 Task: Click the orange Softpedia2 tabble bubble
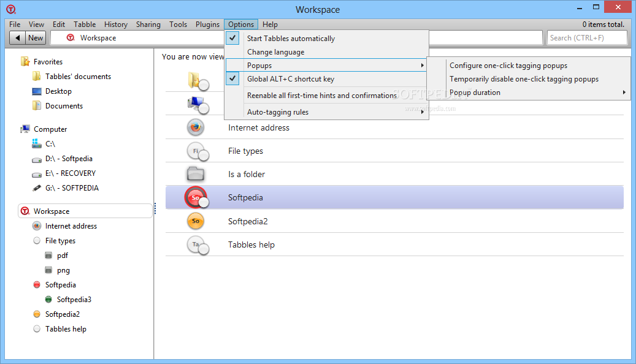click(196, 221)
